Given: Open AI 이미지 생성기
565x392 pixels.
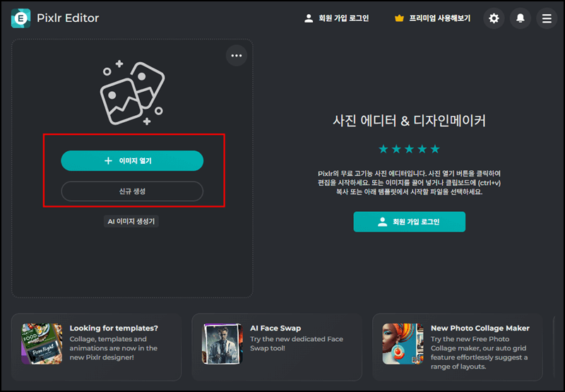Looking at the screenshot, I should click(x=131, y=221).
